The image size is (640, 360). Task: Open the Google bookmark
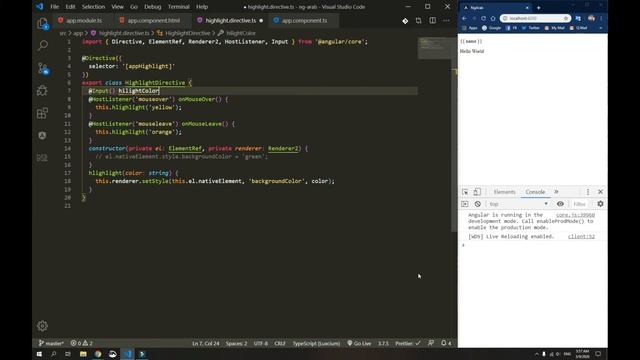[491, 28]
